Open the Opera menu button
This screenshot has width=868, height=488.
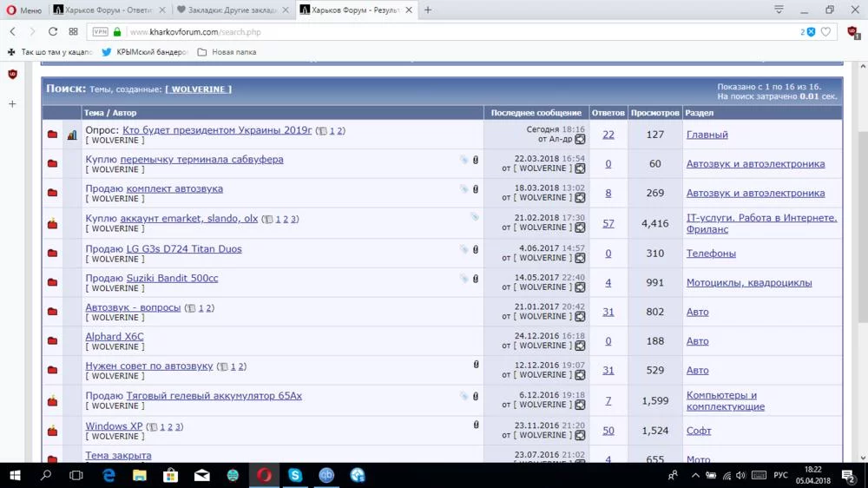(23, 10)
